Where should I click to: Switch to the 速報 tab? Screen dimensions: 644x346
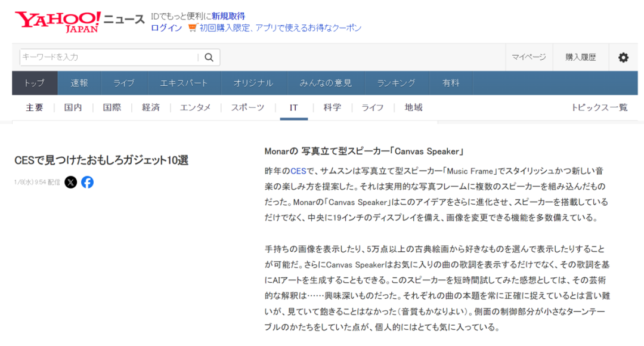pos(79,83)
